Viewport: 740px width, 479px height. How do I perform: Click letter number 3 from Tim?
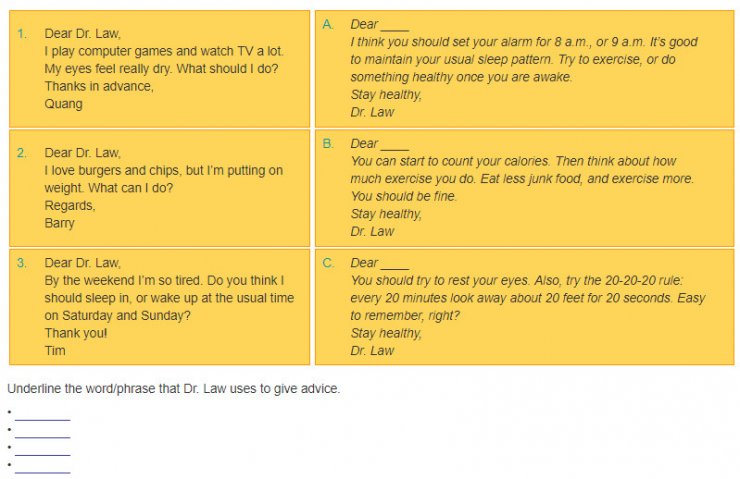160,307
